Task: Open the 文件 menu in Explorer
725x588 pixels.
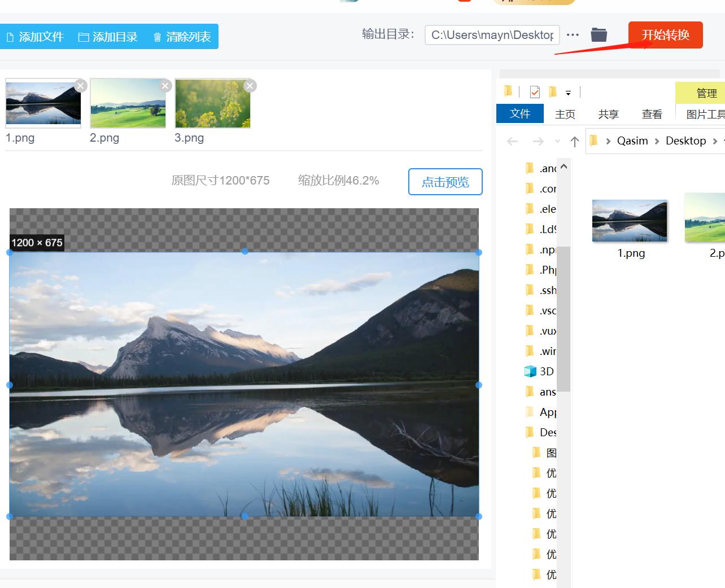Action: click(519, 114)
